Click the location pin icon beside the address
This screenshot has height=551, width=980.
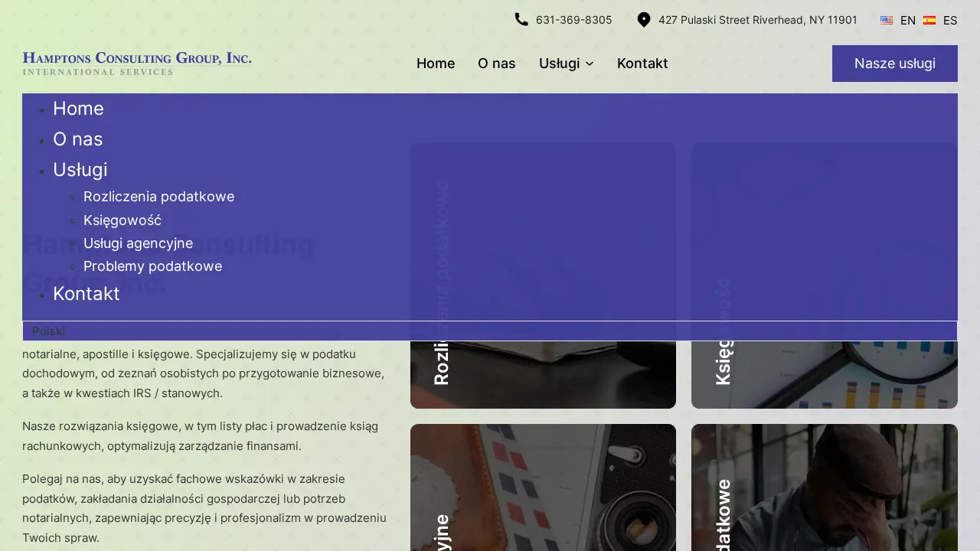click(x=644, y=20)
